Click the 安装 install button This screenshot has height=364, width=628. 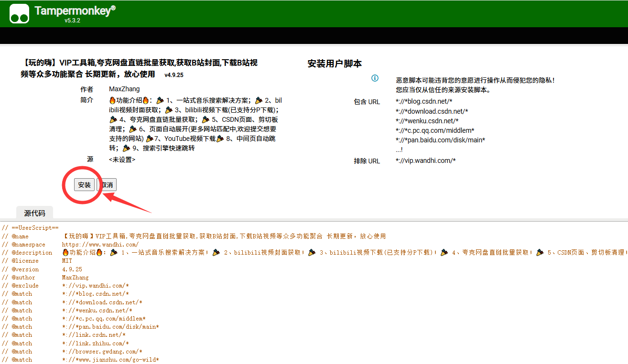(84, 184)
